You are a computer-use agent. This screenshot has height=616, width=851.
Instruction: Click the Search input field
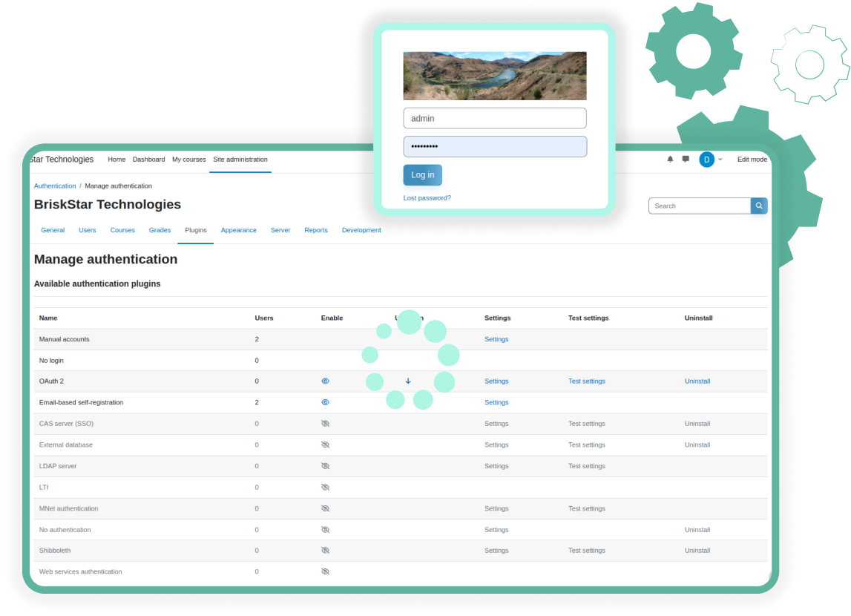pyautogui.click(x=699, y=206)
